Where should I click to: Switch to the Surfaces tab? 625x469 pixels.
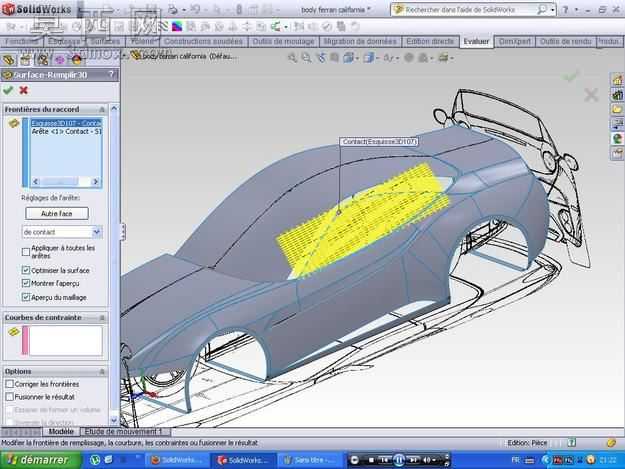pos(105,41)
